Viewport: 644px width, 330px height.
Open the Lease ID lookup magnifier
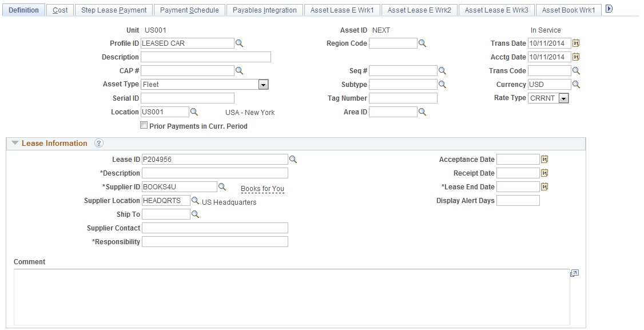[293, 159]
